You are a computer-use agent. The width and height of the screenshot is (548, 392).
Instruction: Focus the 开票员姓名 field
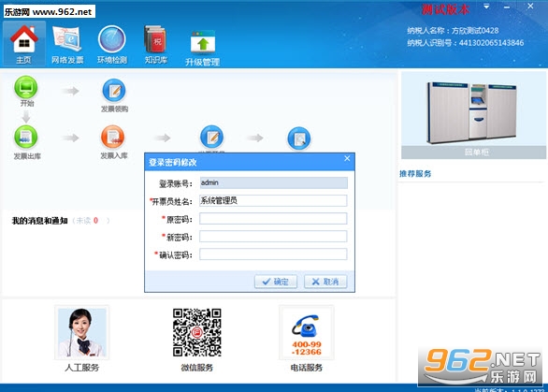click(273, 201)
